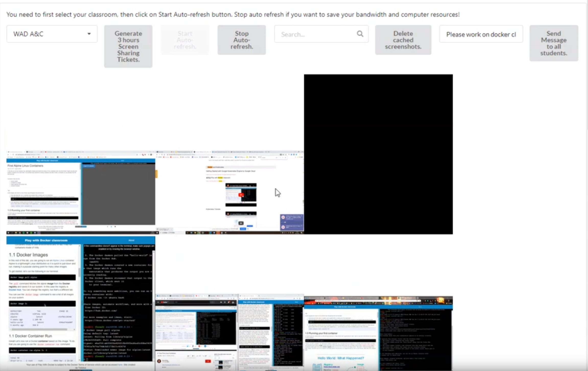Open the Hello World What Happened screenshot
Viewport: 588px width, 371px height.
[x=378, y=333]
